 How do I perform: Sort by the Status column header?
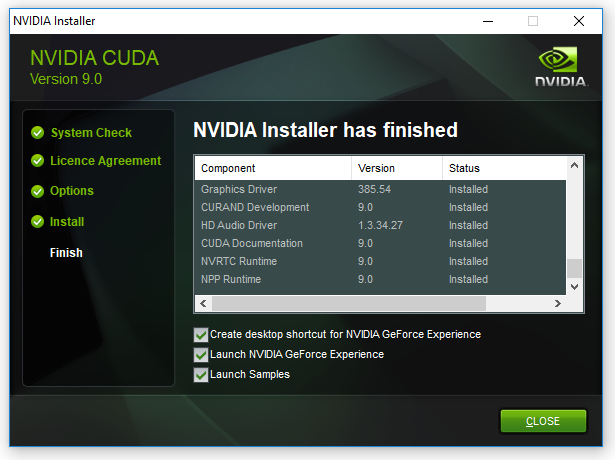(504, 169)
